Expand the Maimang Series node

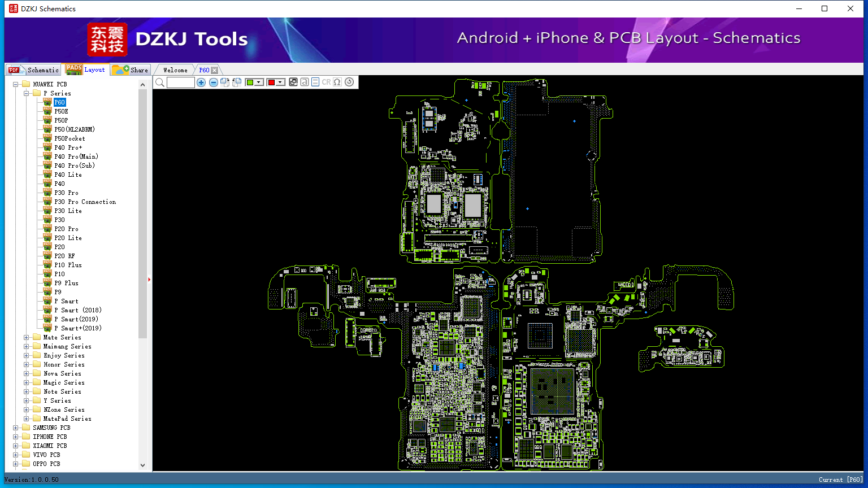tap(27, 346)
